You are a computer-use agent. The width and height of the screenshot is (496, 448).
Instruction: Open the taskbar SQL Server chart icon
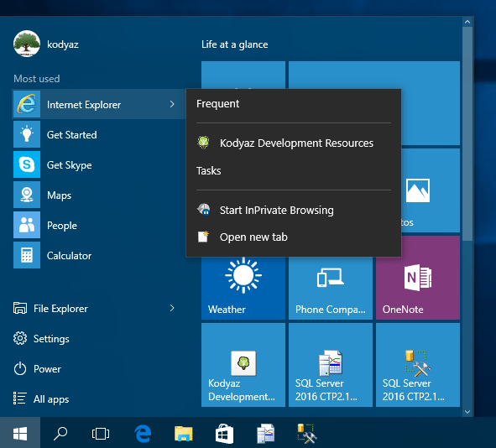[x=265, y=433]
